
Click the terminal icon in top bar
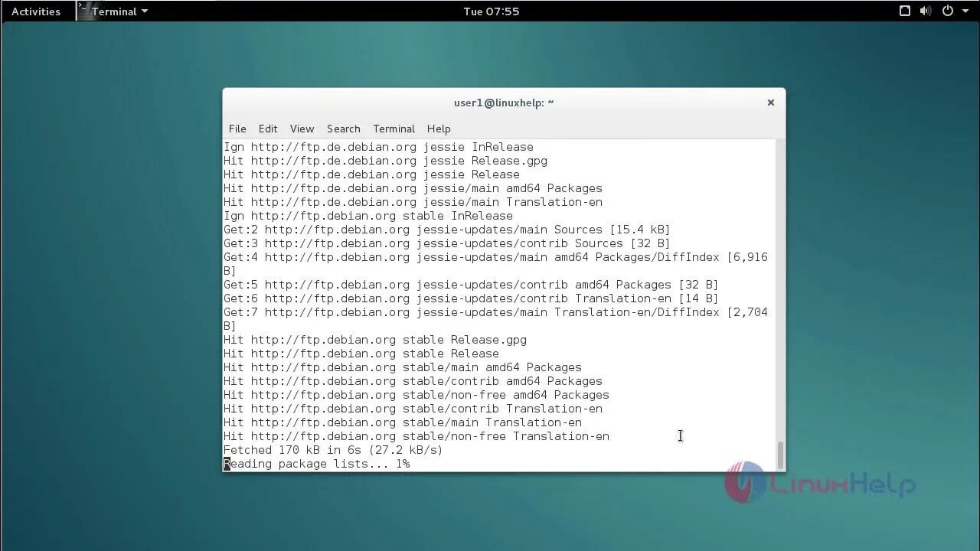85,11
